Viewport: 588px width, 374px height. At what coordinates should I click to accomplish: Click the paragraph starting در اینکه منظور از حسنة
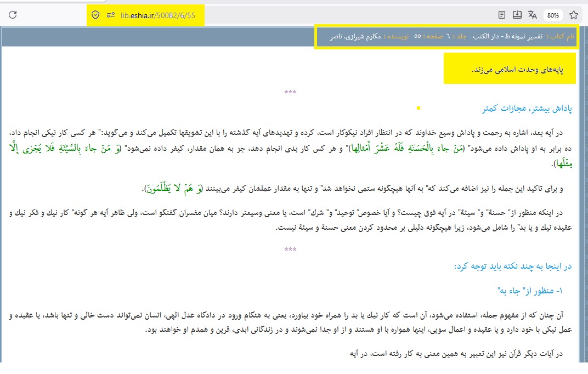pyautogui.click(x=291, y=220)
